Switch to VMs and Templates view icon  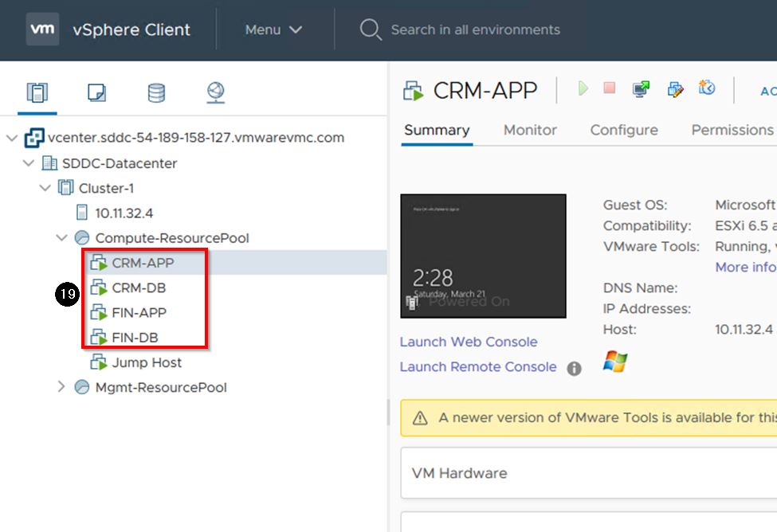(x=96, y=92)
